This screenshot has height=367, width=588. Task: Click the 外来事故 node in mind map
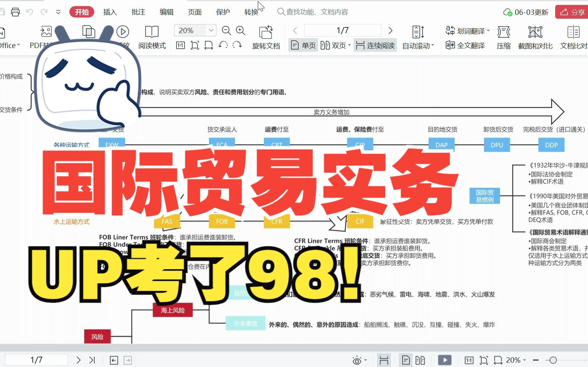coord(246,324)
